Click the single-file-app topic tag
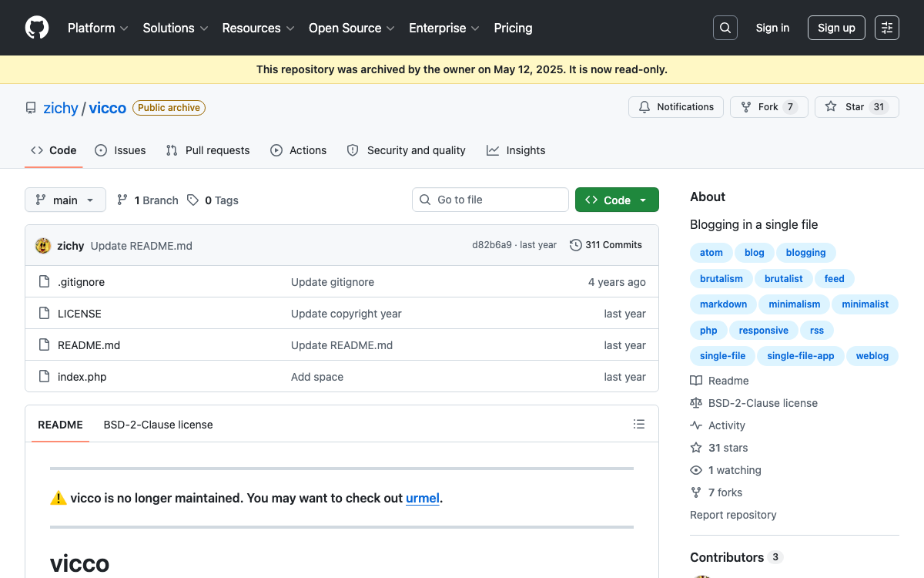Image resolution: width=924 pixels, height=578 pixels. point(801,356)
